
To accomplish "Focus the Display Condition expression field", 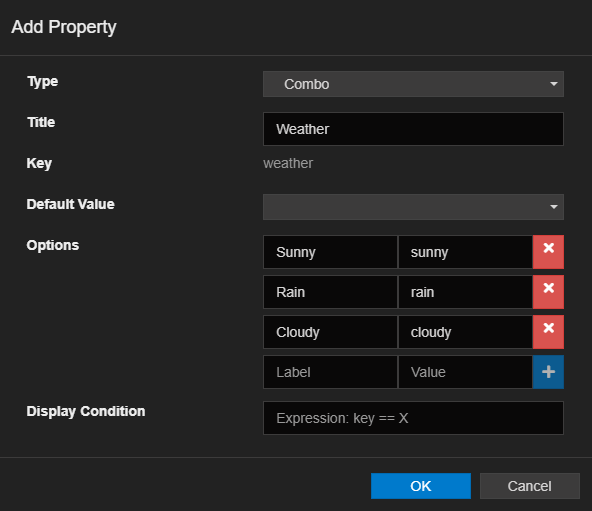I will [x=413, y=418].
